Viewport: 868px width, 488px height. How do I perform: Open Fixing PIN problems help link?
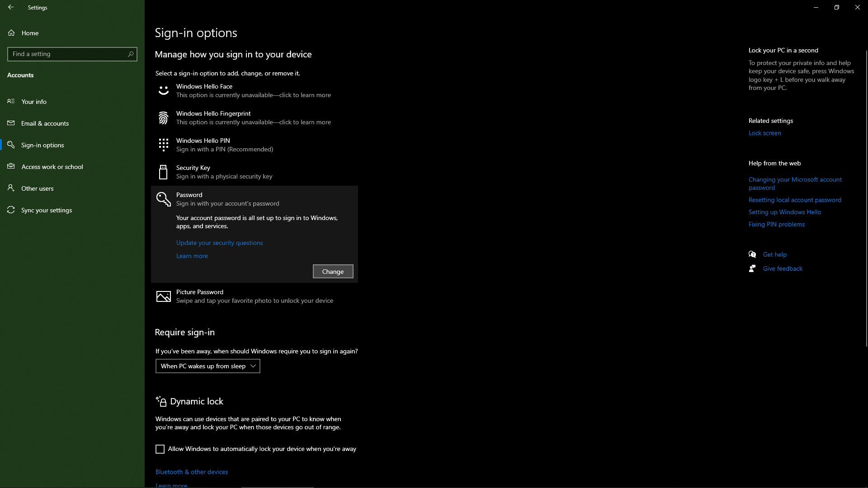[777, 224]
